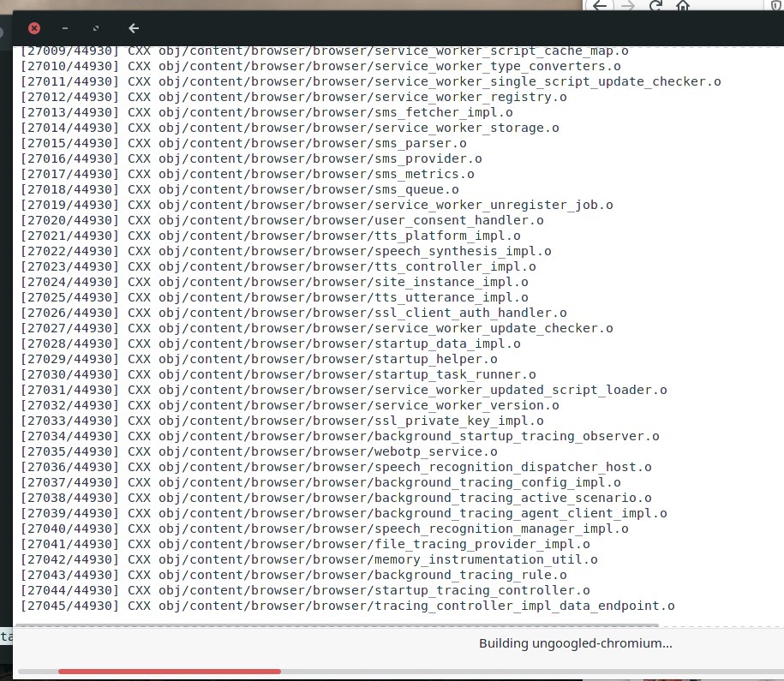Select the line with tts_controller_impl.o
The width and height of the screenshot is (784, 681).
click(278, 267)
